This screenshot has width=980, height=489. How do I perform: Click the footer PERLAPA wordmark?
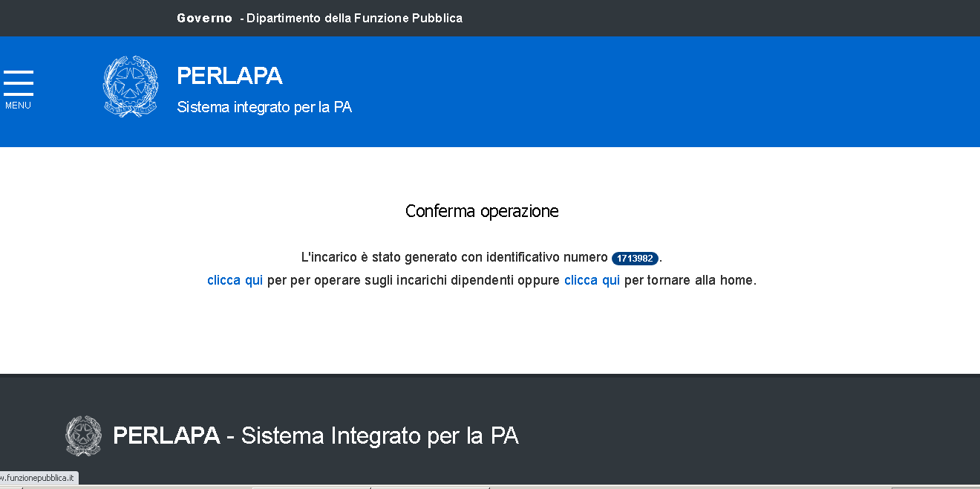pyautogui.click(x=166, y=435)
